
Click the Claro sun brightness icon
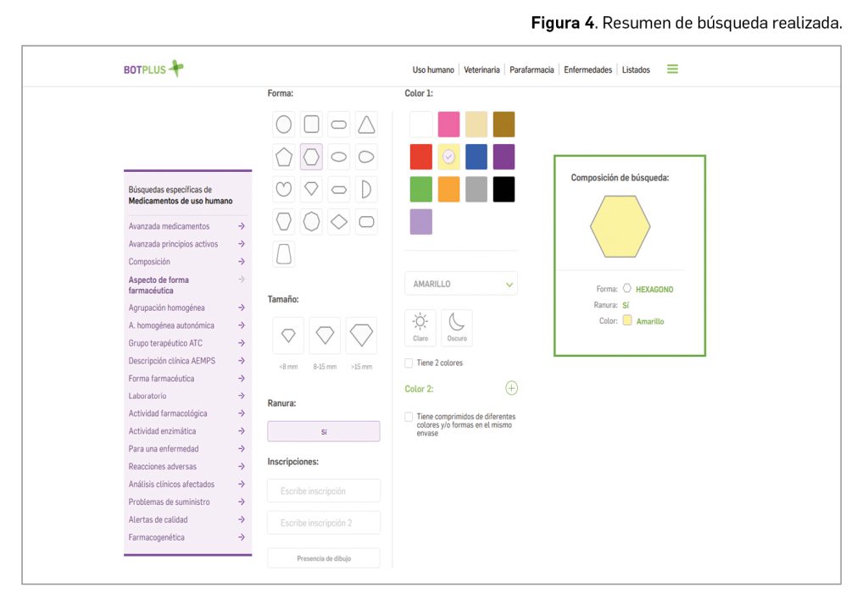[x=420, y=327]
